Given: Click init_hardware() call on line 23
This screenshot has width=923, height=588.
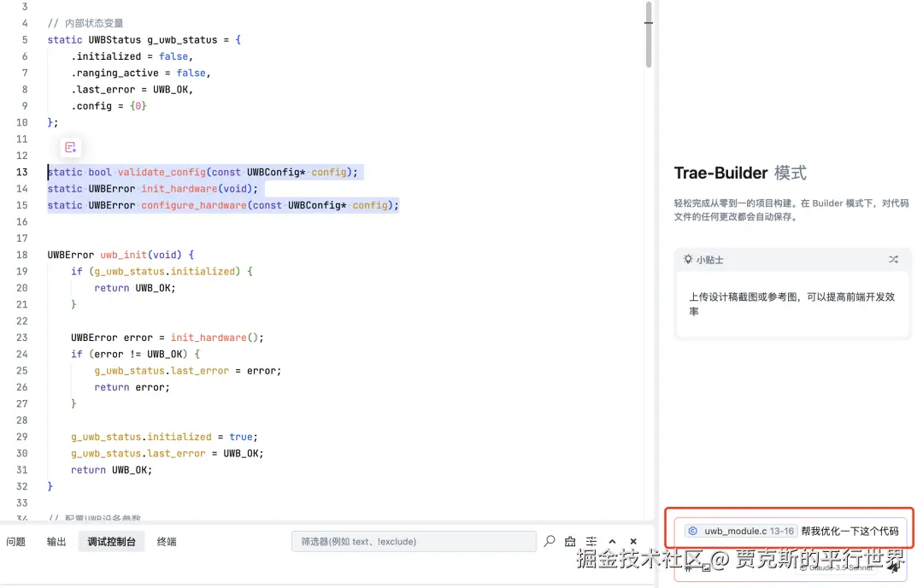Looking at the screenshot, I should click(215, 338).
